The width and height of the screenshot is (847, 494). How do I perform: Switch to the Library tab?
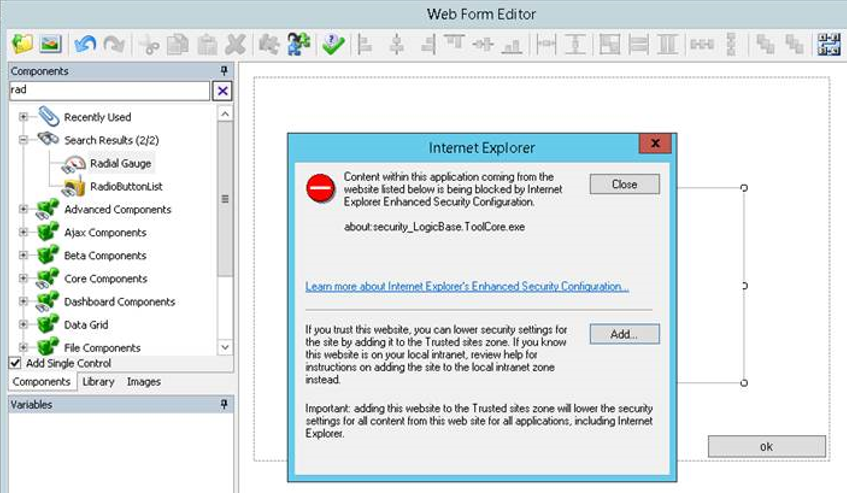pyautogui.click(x=98, y=381)
